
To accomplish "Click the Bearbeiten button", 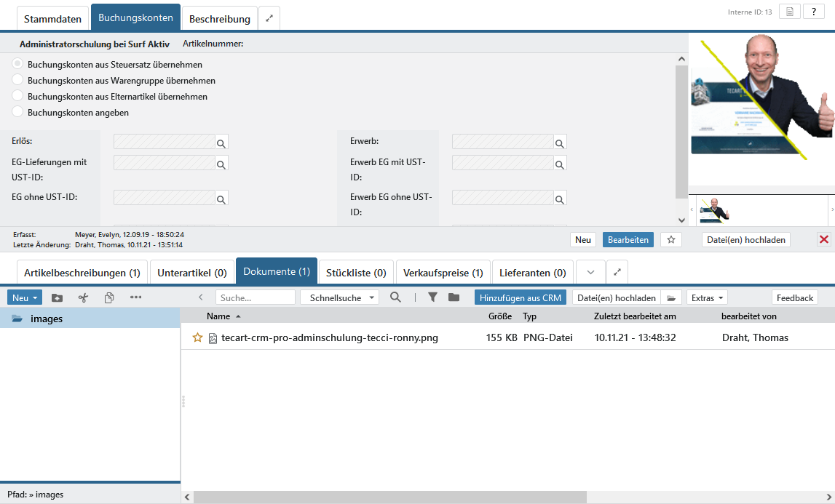I will [628, 239].
